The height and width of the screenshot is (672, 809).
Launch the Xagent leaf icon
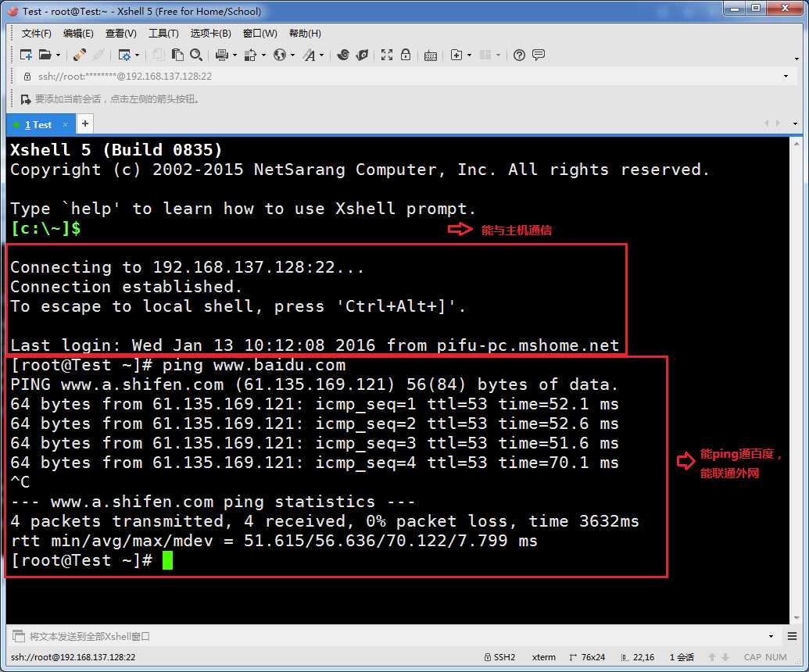pos(363,55)
